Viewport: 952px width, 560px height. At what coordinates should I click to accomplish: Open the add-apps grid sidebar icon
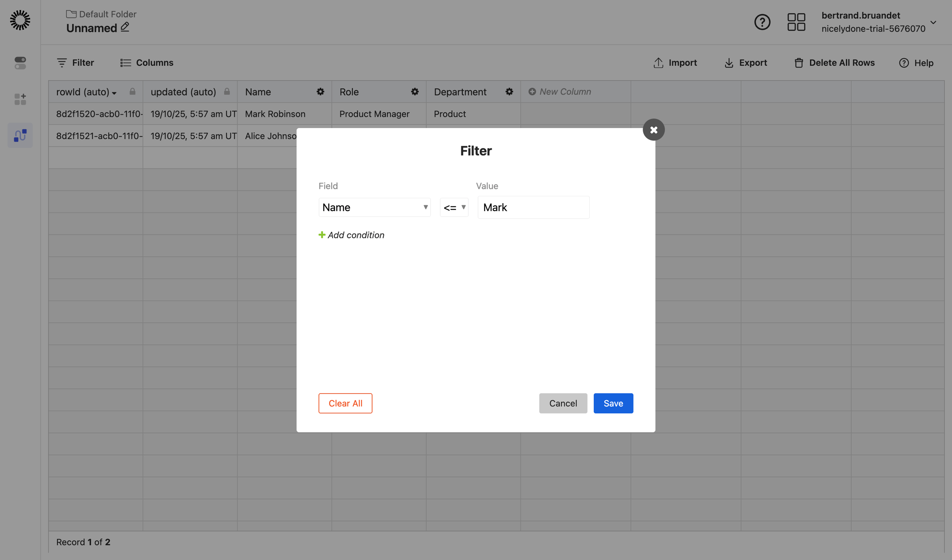tap(20, 99)
